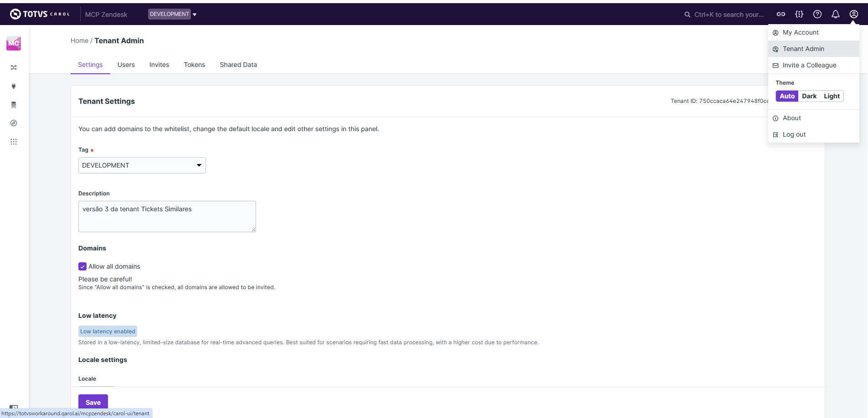Screen dimensions: 868x418
Task: Open the apps grid icon in sidebar
Action: pyautogui.click(x=14, y=142)
